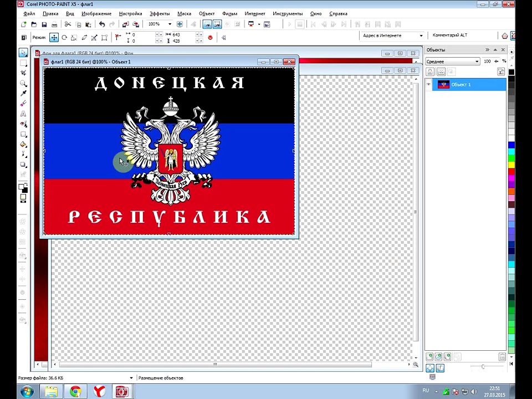This screenshot has height=399, width=532.
Task: Select the Eyedropper tool in toolbox
Action: tap(23, 93)
